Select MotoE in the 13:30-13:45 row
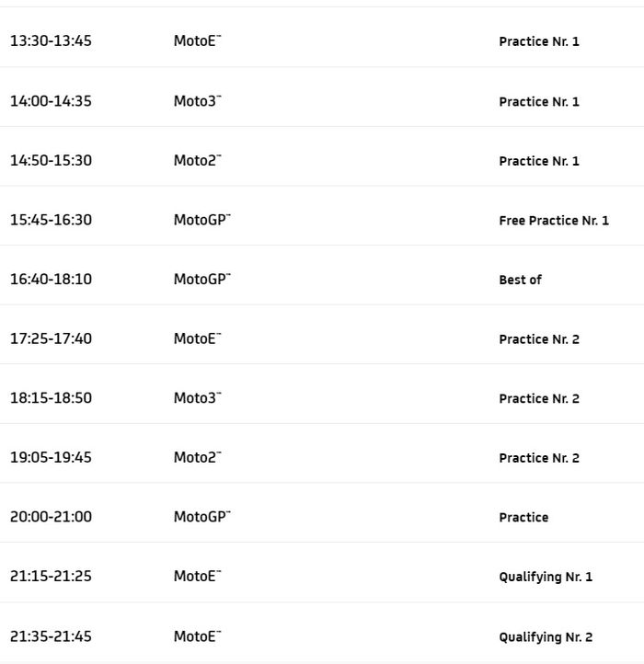The width and height of the screenshot is (644, 664). (x=197, y=41)
